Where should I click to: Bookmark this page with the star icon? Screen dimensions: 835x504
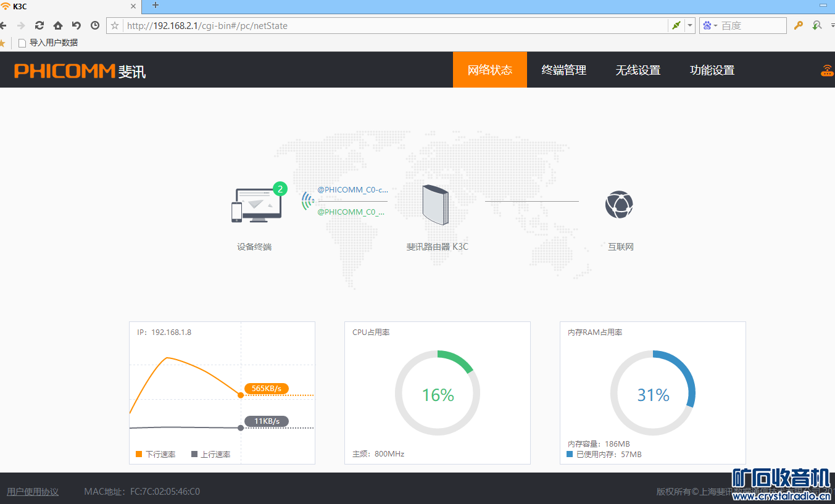[115, 25]
